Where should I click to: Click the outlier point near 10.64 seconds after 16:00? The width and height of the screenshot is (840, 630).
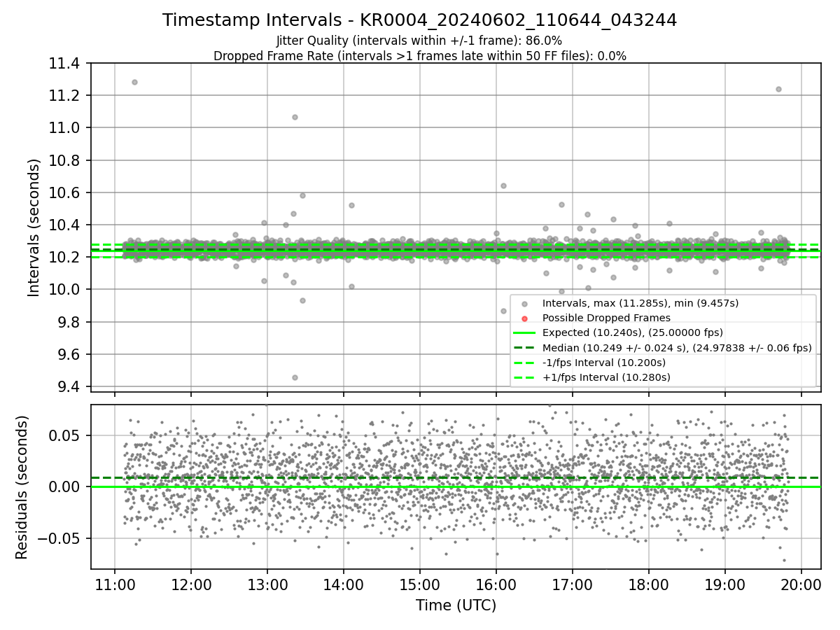[x=503, y=185]
